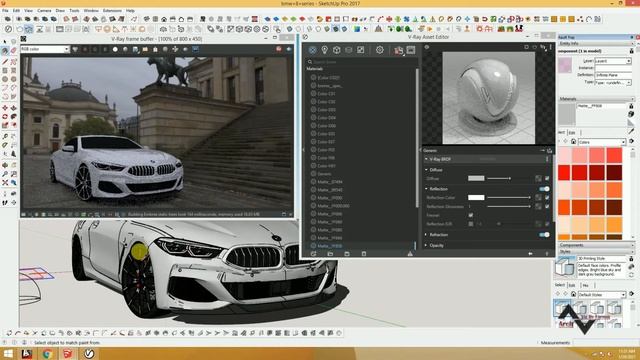The image size is (640, 360).
Task: Pick the bright red swatch in Colors
Action: tap(565, 172)
